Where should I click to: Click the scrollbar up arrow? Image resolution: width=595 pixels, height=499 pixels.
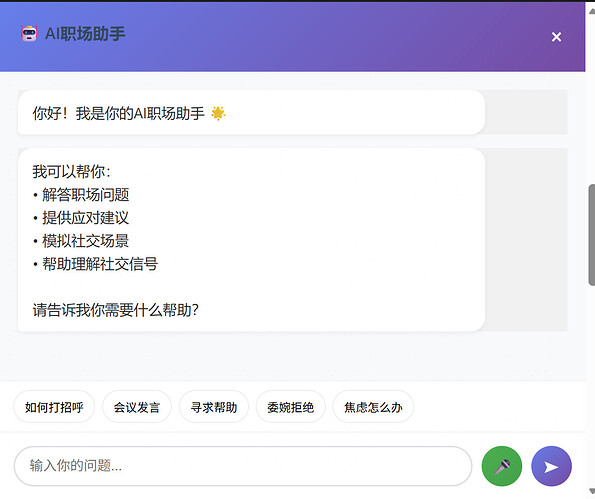click(x=591, y=11)
